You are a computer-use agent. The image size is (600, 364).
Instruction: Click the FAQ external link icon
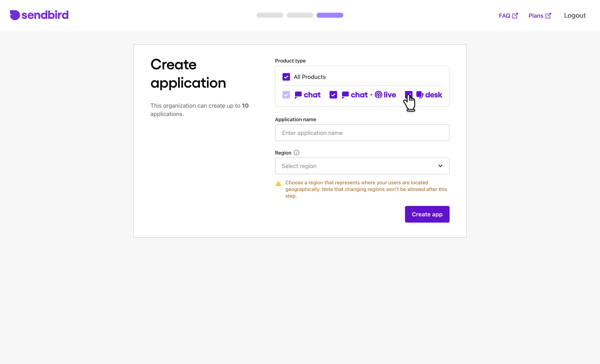(x=515, y=16)
